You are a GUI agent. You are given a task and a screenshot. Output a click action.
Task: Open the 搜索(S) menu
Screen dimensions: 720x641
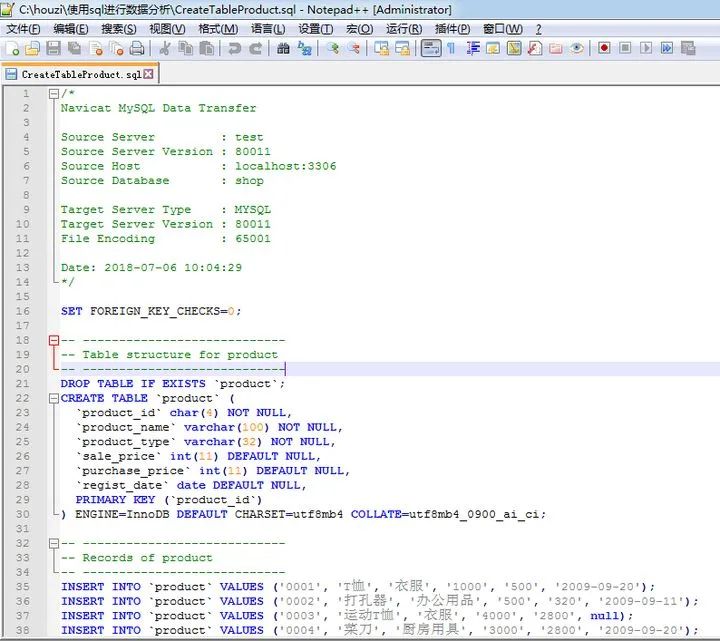click(x=118, y=29)
